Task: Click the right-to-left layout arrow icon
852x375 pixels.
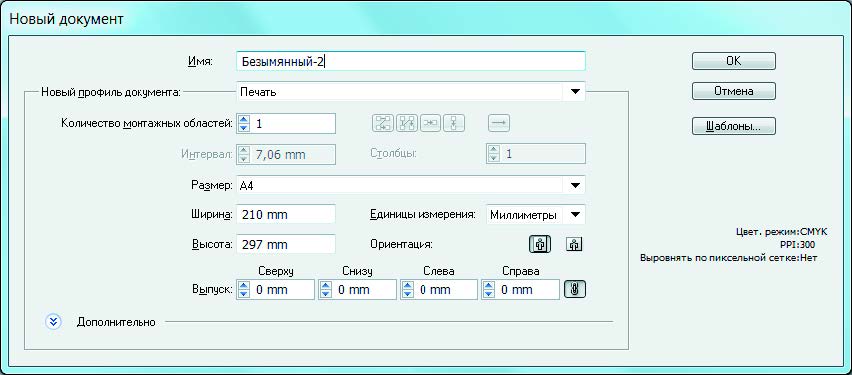Action: click(498, 123)
